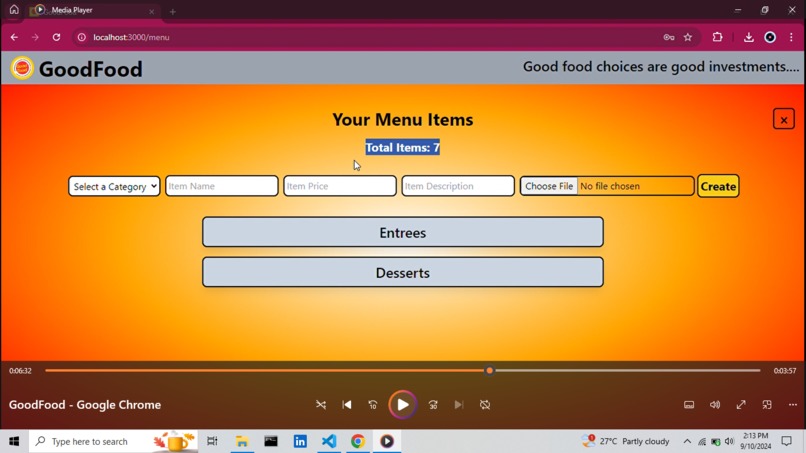Open the clock showing 2:13 PM
This screenshot has height=453, width=806.
(756, 441)
